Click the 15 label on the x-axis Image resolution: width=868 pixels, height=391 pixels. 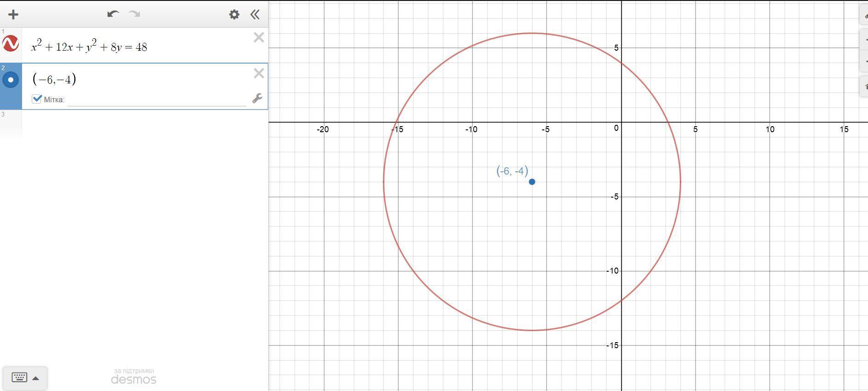click(844, 129)
